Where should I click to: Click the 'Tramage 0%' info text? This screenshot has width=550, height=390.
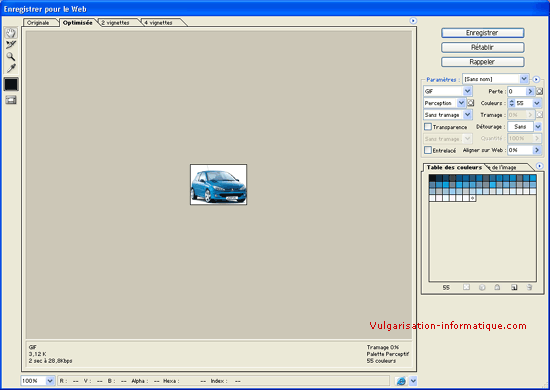[x=383, y=347]
